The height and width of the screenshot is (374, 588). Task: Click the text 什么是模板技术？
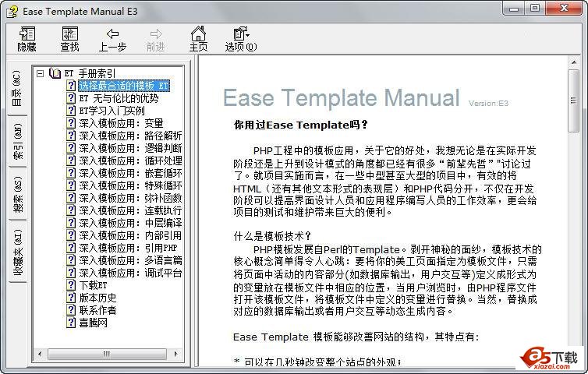(272, 236)
